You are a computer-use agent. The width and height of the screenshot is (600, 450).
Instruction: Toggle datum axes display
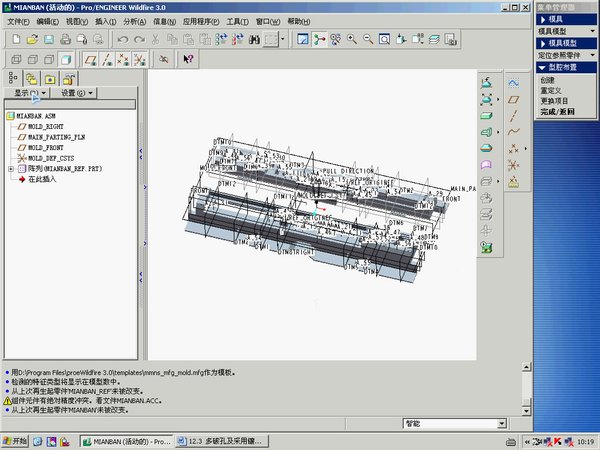pos(105,59)
